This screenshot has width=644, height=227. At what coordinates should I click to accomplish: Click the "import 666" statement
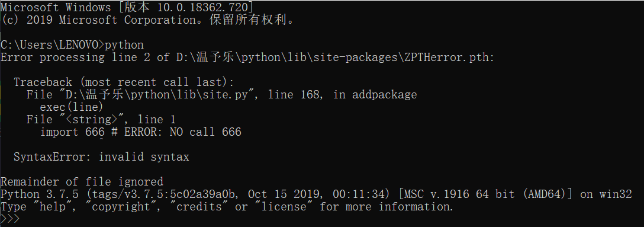point(72,132)
